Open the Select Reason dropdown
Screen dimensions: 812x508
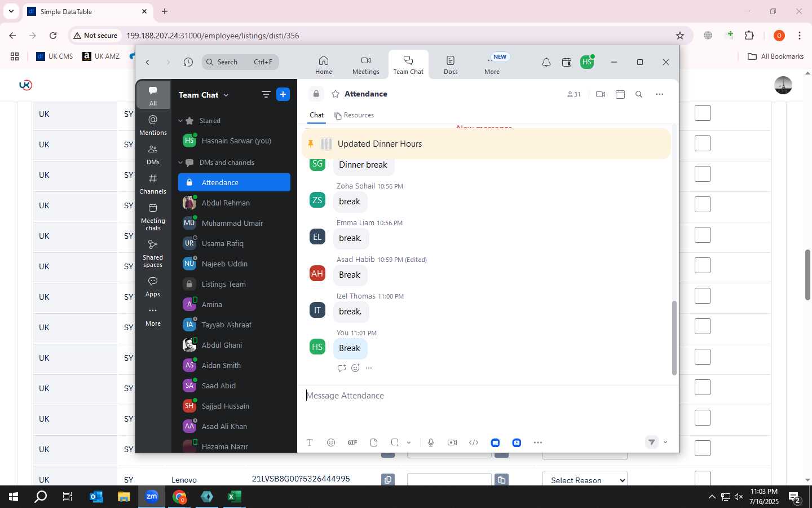click(585, 480)
